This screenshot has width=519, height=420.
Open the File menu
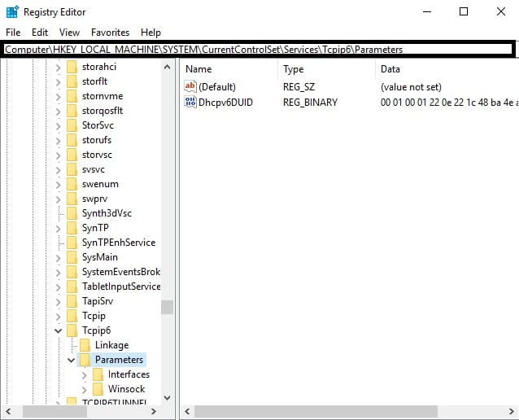13,33
